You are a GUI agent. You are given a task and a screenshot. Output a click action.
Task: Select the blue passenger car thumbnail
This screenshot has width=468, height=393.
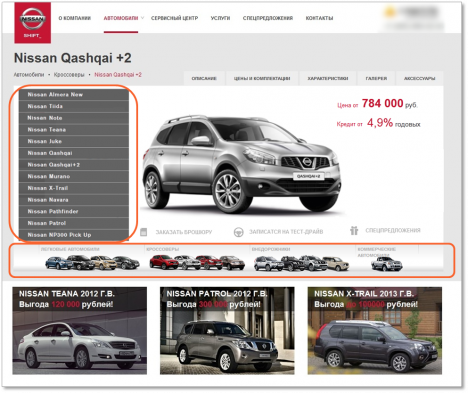pos(58,263)
